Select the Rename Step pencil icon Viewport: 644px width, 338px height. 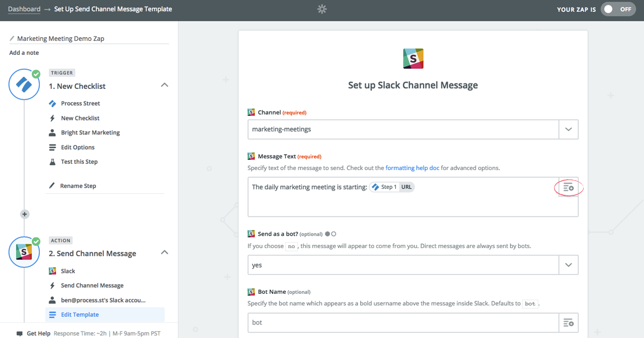click(52, 186)
